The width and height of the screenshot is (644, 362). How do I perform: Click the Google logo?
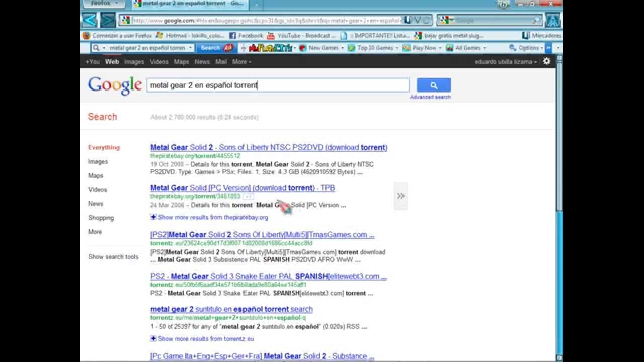click(x=115, y=85)
